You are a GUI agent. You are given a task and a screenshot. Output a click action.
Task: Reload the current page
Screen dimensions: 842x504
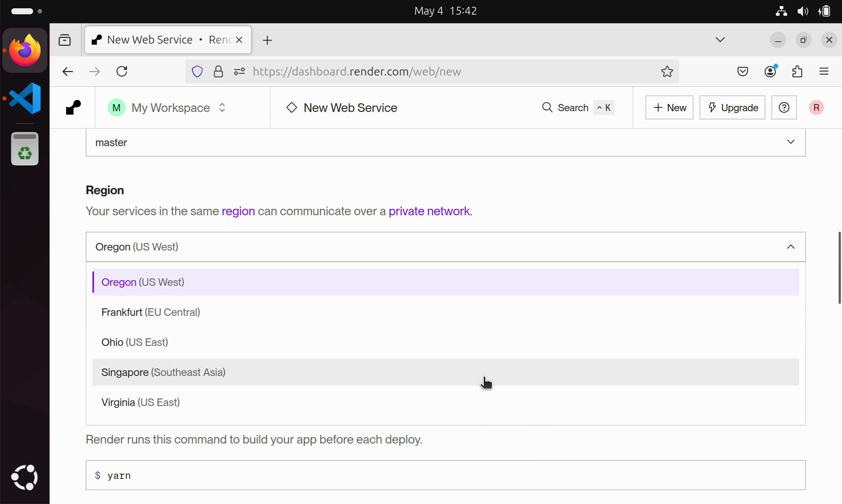(122, 71)
